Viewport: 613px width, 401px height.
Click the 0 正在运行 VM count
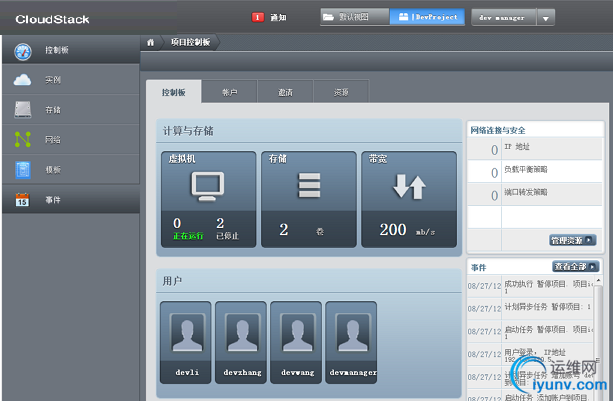(x=188, y=229)
